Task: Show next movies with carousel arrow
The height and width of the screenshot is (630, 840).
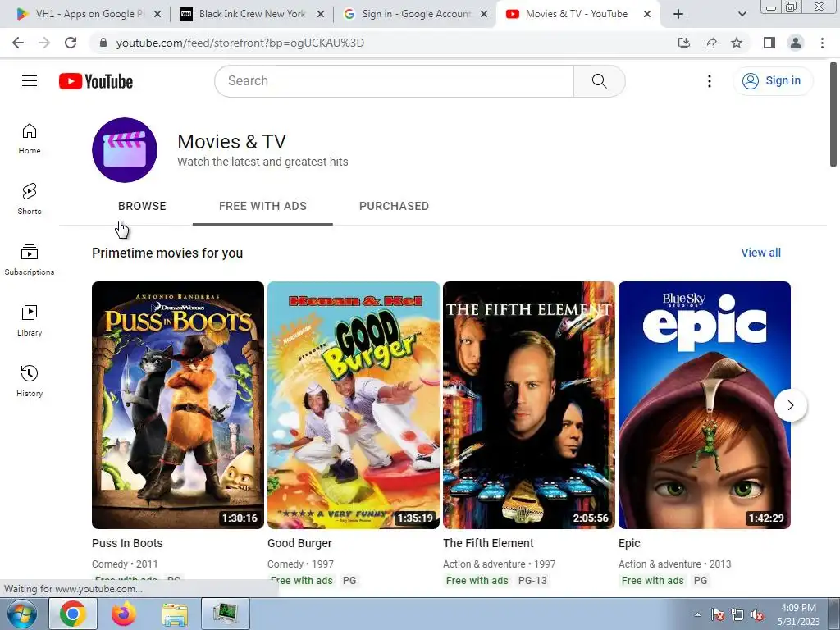Action: click(x=791, y=405)
